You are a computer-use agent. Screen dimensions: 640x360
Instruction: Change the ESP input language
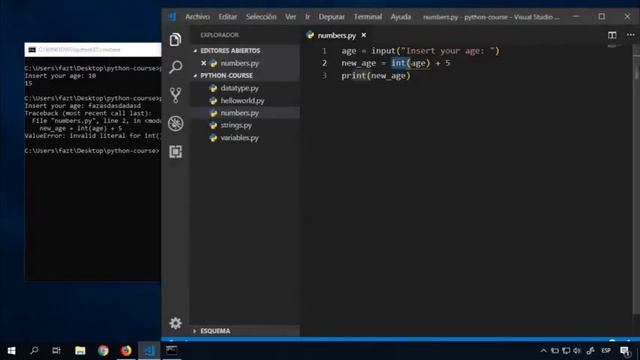606,351
